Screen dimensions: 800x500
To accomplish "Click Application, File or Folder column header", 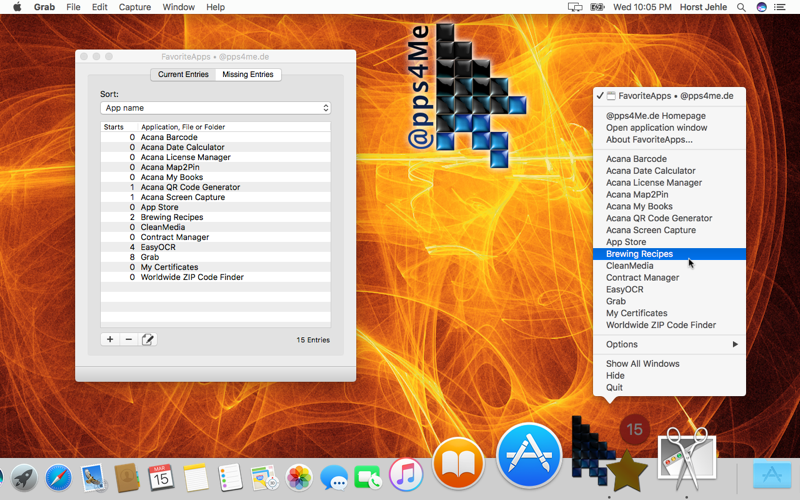I will tap(234, 127).
